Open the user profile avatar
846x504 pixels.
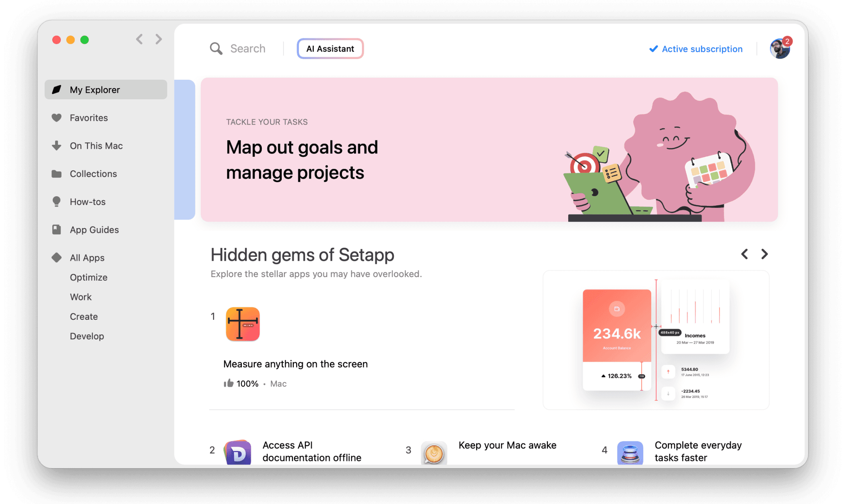click(779, 49)
